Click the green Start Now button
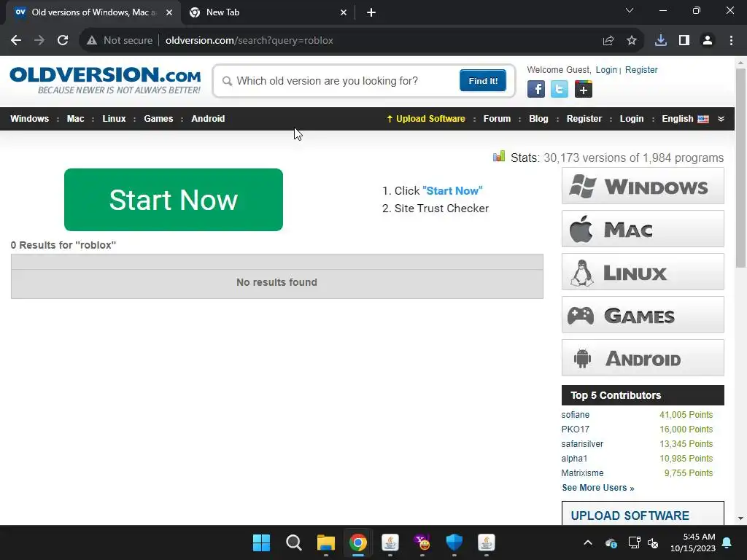The image size is (747, 560). coord(174,200)
